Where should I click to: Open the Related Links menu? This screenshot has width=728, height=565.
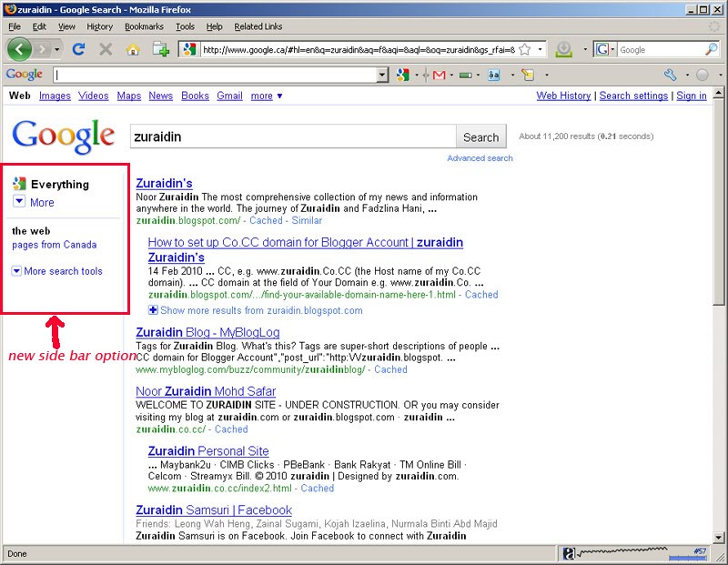click(x=258, y=26)
